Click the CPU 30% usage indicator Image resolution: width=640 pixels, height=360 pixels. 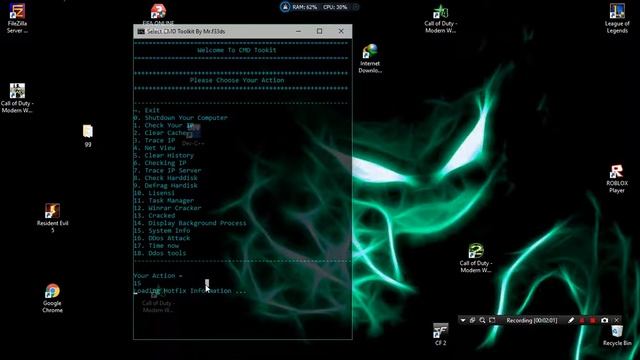coord(335,7)
